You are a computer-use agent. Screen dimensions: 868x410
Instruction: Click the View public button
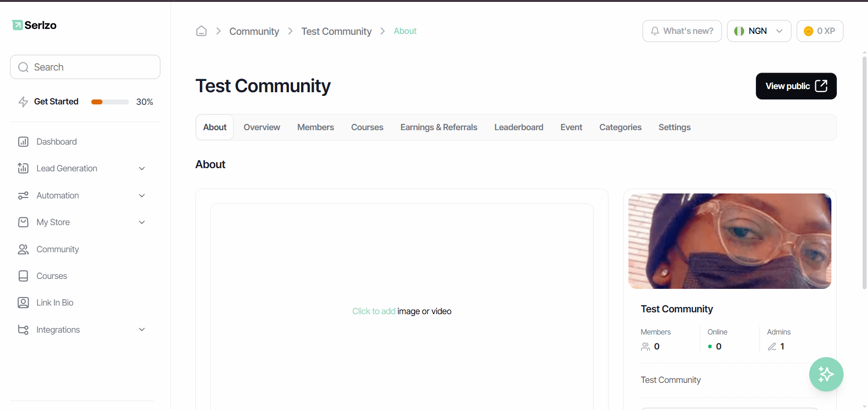796,86
